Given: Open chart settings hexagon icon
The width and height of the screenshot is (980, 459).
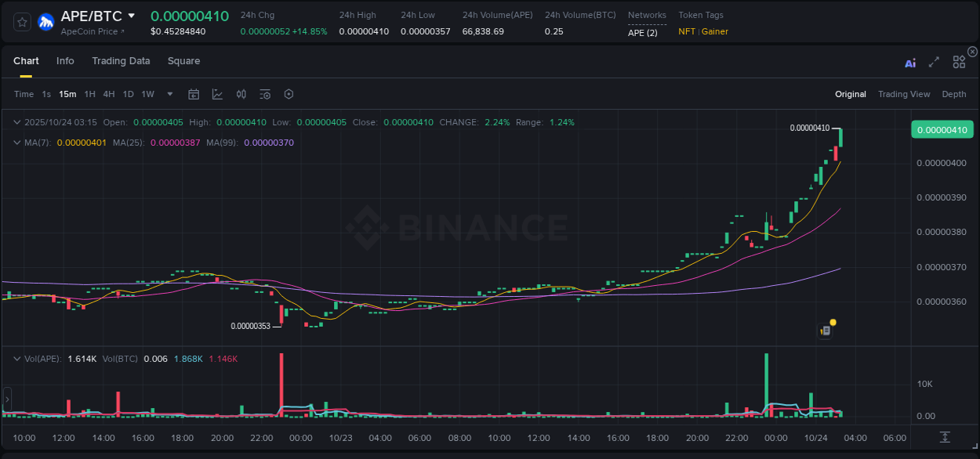Looking at the screenshot, I should tap(289, 94).
